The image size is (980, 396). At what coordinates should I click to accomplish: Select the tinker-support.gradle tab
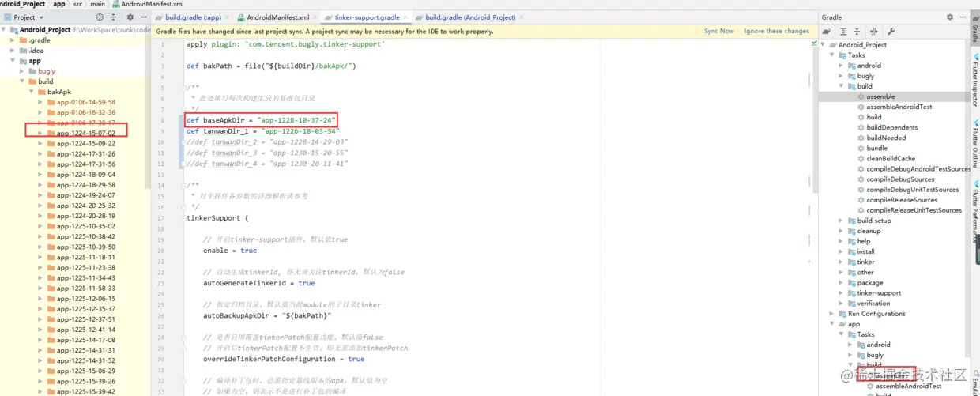pyautogui.click(x=366, y=17)
